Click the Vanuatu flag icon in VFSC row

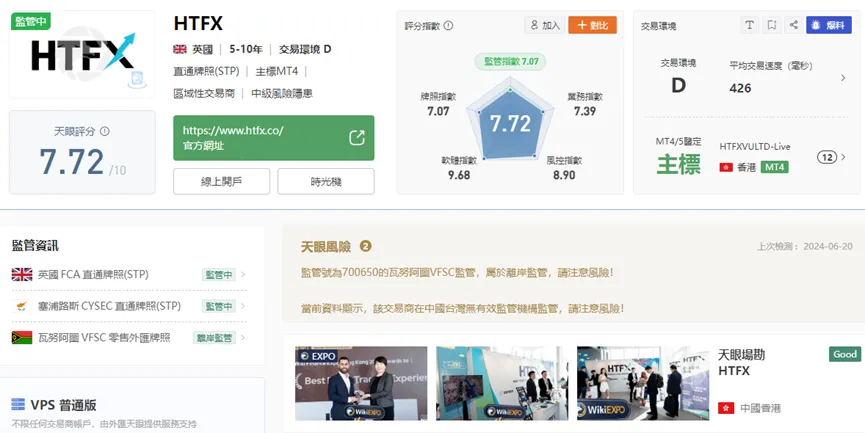(x=22, y=337)
